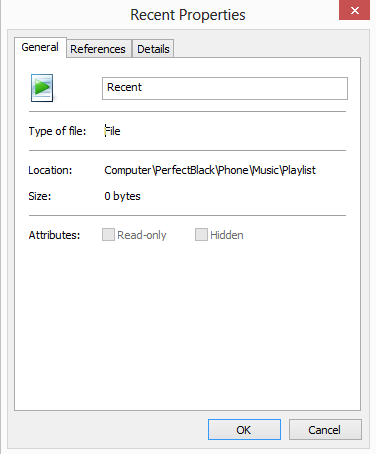Dismiss dialog with Cancel button
This screenshot has width=376, height=454.
325,430
